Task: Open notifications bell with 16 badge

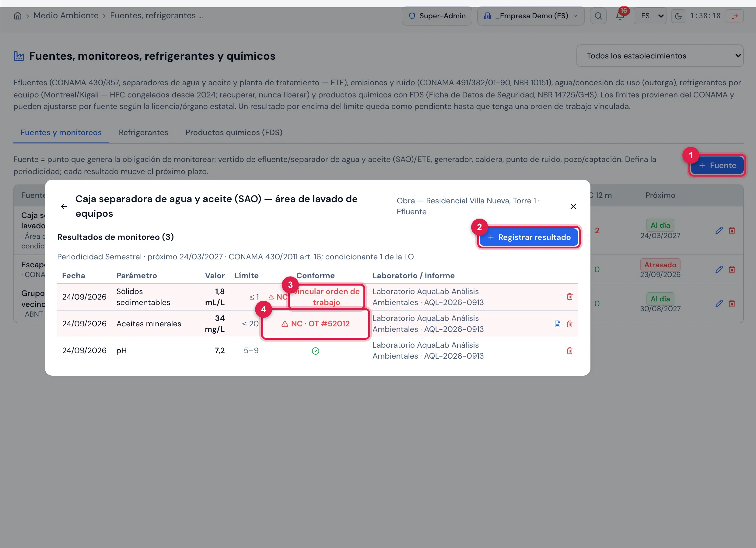Action: click(x=620, y=16)
